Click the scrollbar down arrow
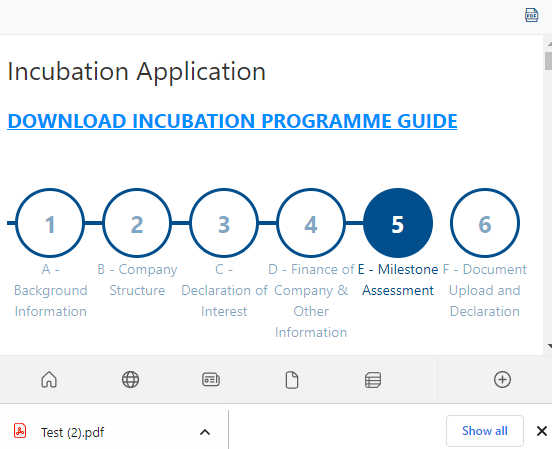 (549, 346)
